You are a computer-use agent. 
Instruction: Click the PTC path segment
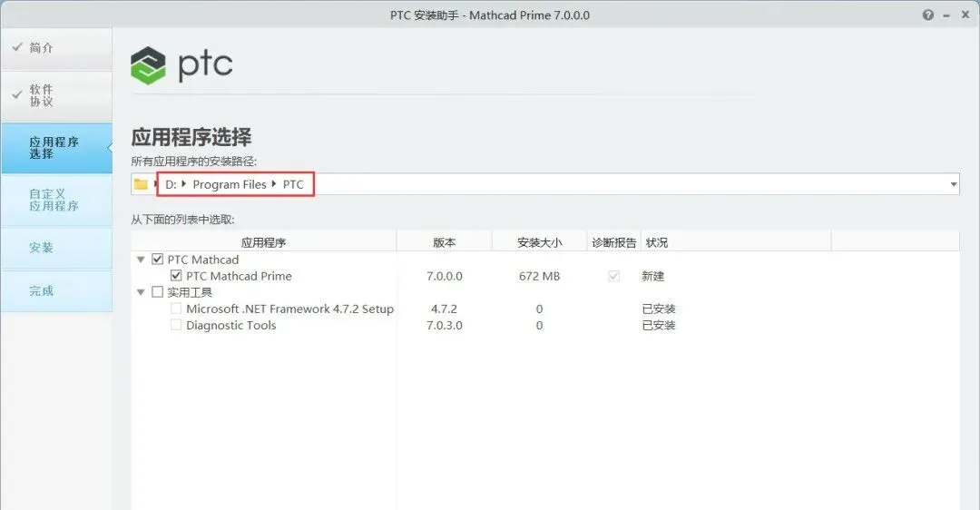(293, 184)
